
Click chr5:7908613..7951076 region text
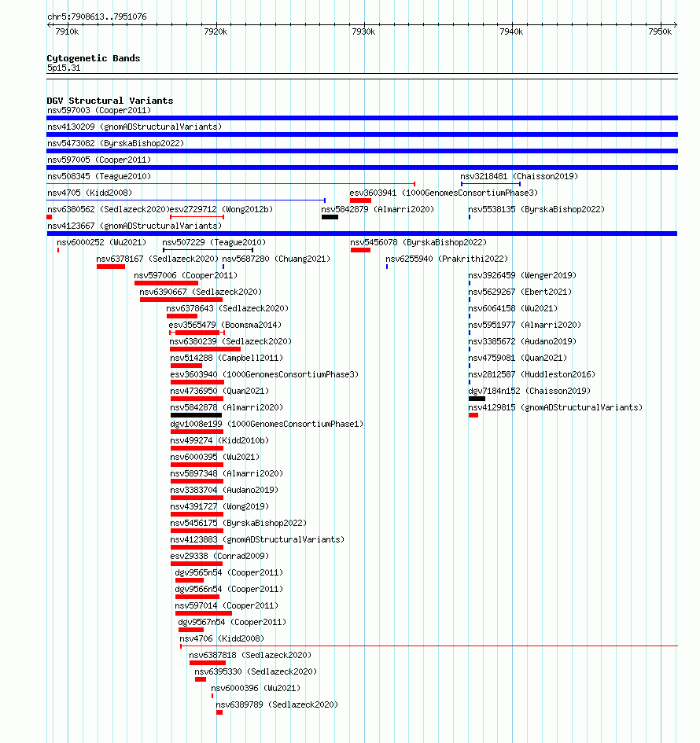point(98,17)
